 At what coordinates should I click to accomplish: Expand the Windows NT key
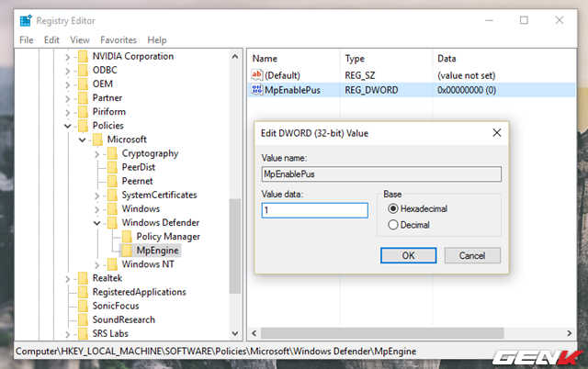[x=96, y=265]
